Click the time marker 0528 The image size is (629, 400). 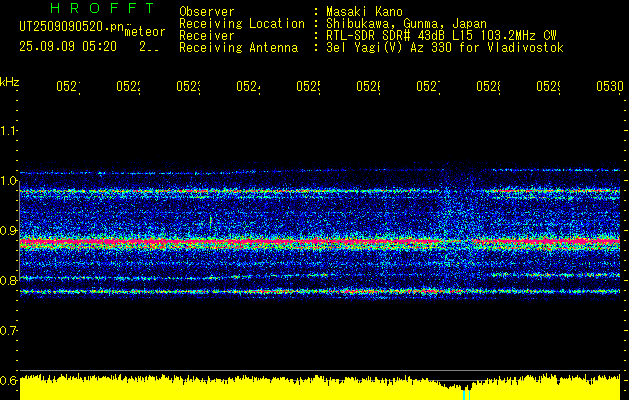click(488, 86)
